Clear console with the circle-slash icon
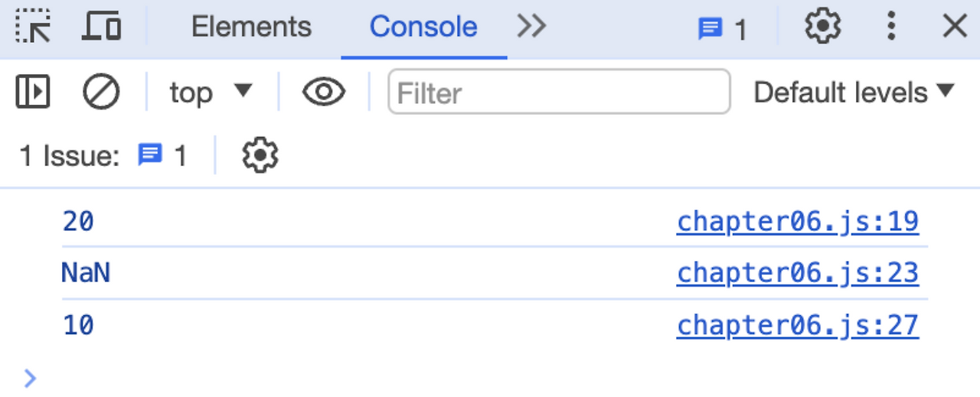The image size is (980, 397). (x=101, y=93)
